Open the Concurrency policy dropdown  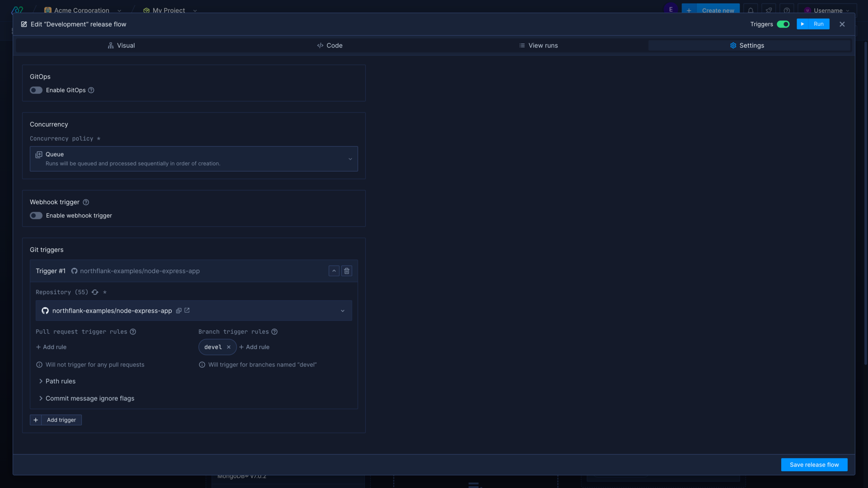193,159
